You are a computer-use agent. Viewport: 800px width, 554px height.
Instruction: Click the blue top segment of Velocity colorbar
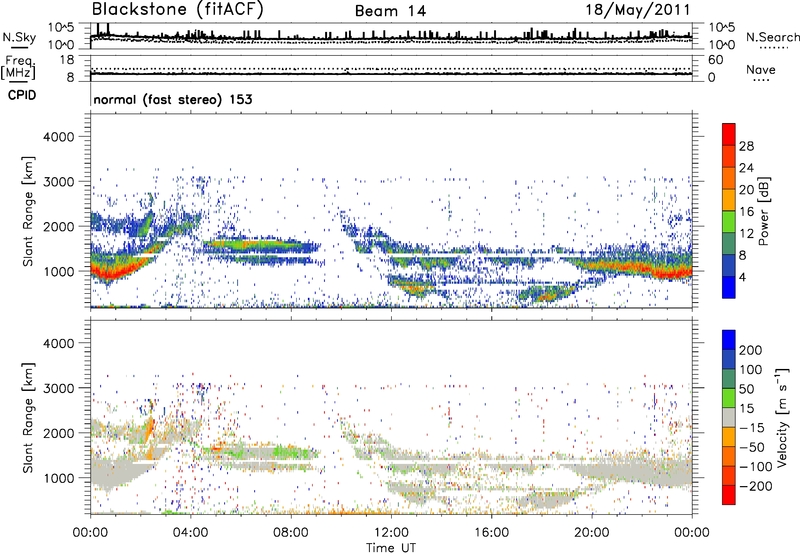[729, 340]
